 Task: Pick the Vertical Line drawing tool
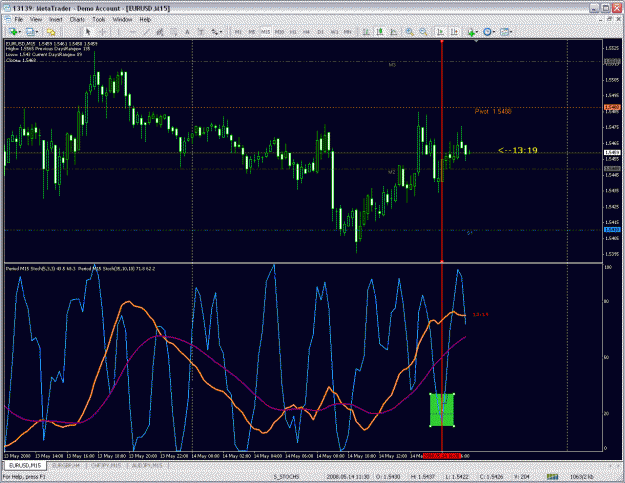tap(118, 32)
